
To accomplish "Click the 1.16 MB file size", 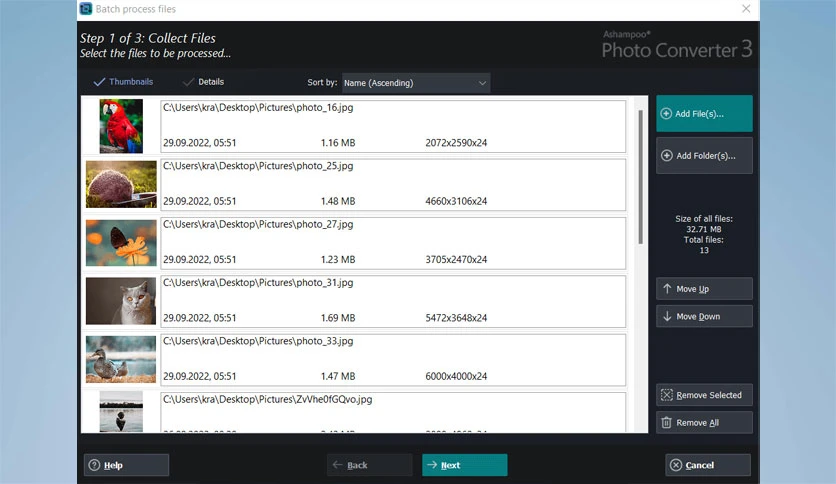I will [338, 143].
